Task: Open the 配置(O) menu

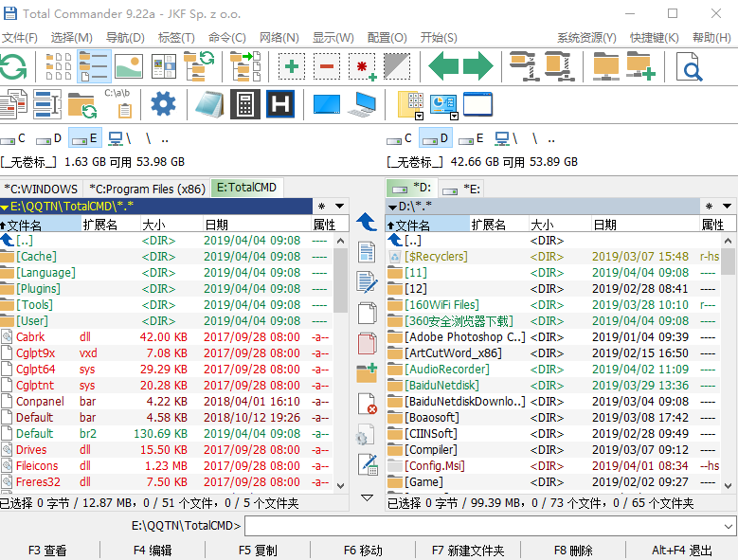Action: coord(387,38)
